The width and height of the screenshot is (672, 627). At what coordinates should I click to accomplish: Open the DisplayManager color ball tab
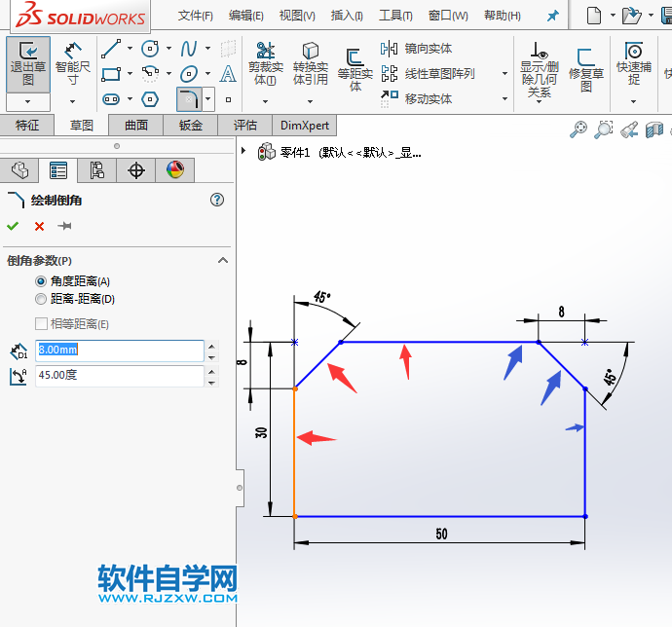tap(175, 170)
